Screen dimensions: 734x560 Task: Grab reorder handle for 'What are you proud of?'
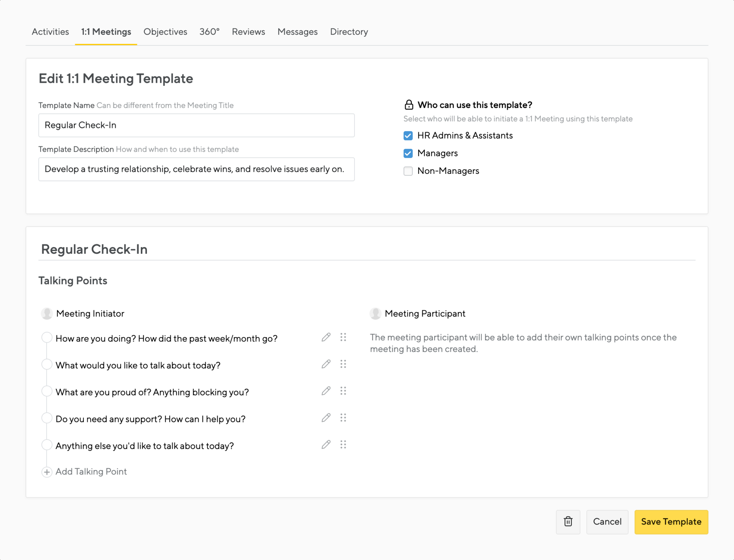pos(343,391)
